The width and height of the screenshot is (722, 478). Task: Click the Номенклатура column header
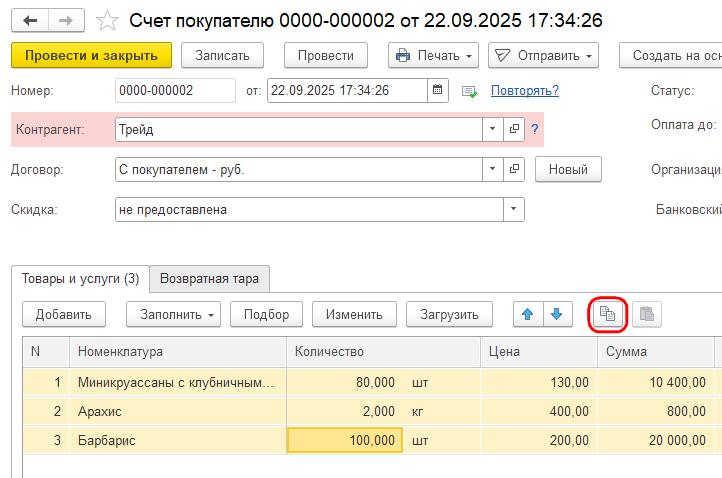click(x=178, y=352)
